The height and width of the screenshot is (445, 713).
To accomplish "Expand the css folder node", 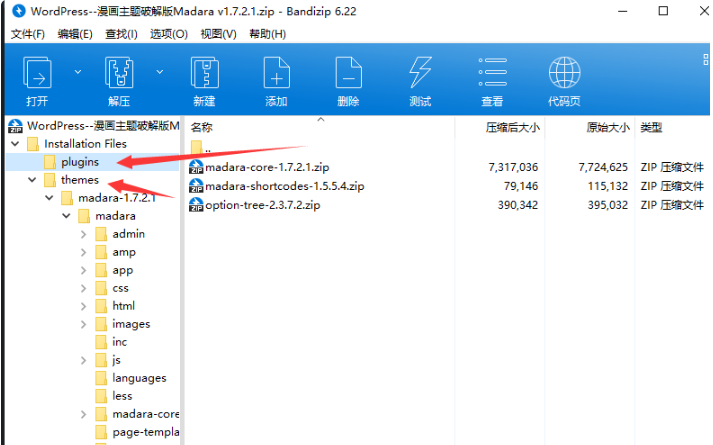I will point(83,288).
